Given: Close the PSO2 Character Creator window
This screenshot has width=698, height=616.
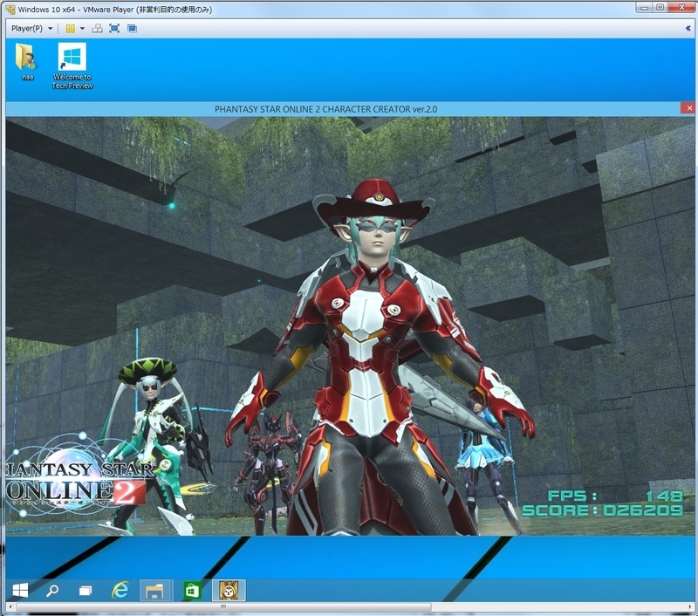Looking at the screenshot, I should pos(688,107).
